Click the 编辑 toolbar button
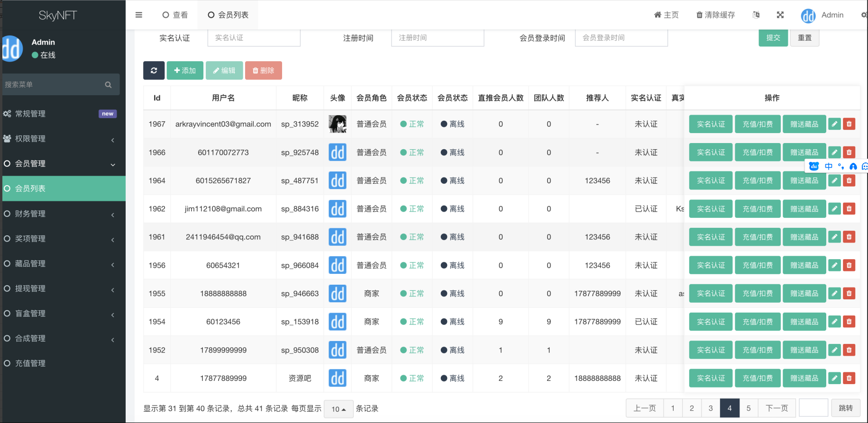Image resolution: width=868 pixels, height=423 pixels. coord(224,71)
